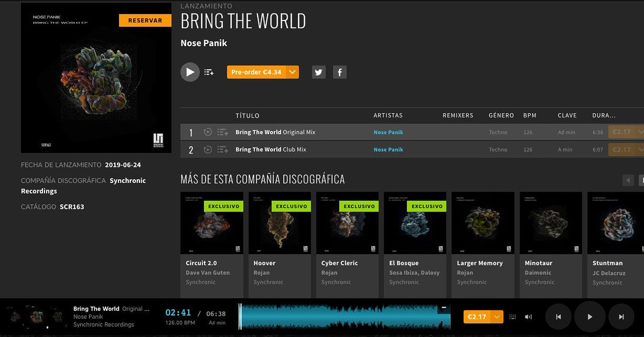Image resolution: width=644 pixels, height=337 pixels.
Task: Select release date 2019-06-24
Action: (123, 165)
